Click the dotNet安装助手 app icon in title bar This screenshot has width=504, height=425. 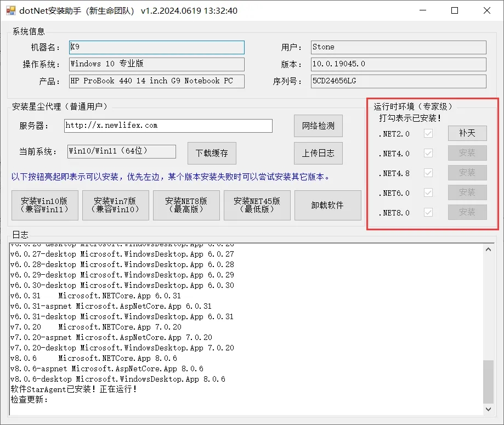[x=10, y=10]
